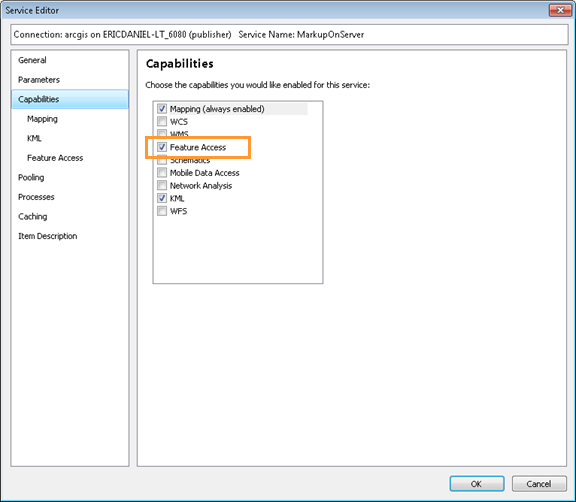Open the Caching settings page

pos(33,216)
